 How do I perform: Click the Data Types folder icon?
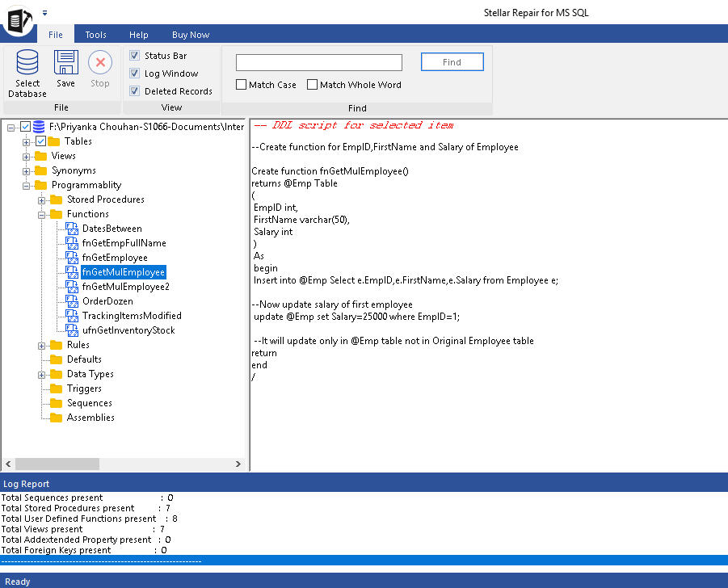click(x=57, y=374)
